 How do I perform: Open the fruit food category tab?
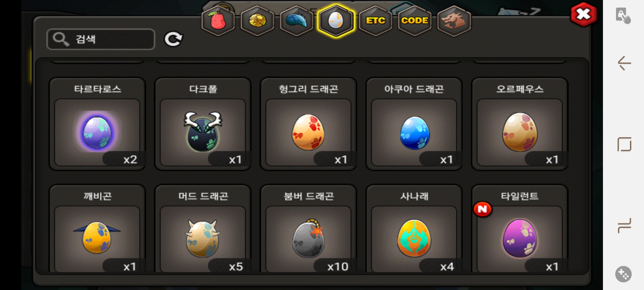218,21
